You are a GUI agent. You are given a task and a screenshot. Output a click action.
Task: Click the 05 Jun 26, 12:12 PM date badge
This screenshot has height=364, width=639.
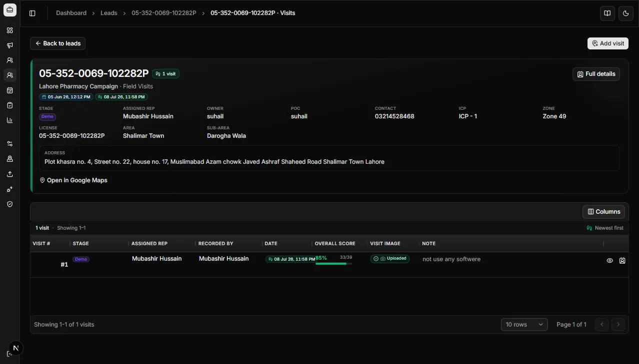click(x=66, y=97)
